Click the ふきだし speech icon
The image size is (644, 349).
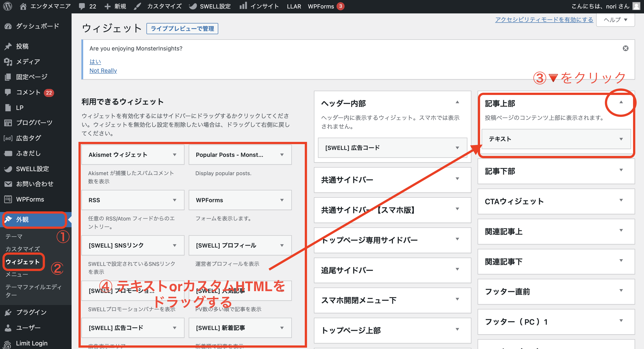tap(8, 153)
